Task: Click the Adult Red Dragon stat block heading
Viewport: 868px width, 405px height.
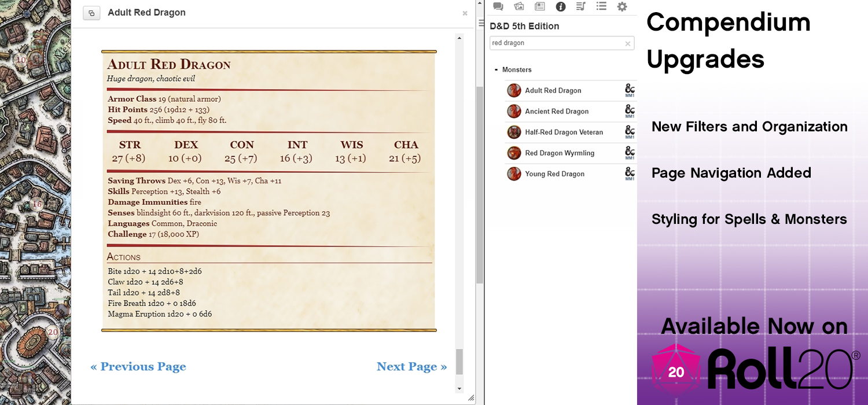Action: [169, 64]
